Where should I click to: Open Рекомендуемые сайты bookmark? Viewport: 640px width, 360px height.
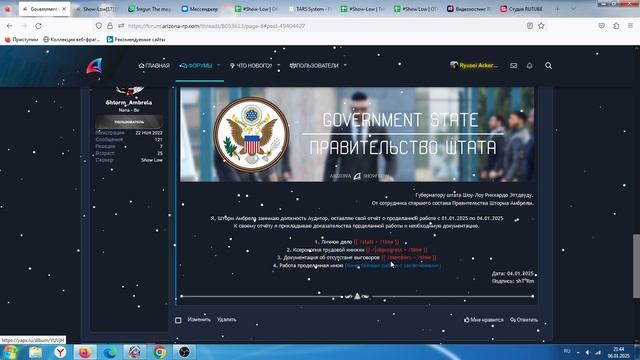(136, 40)
